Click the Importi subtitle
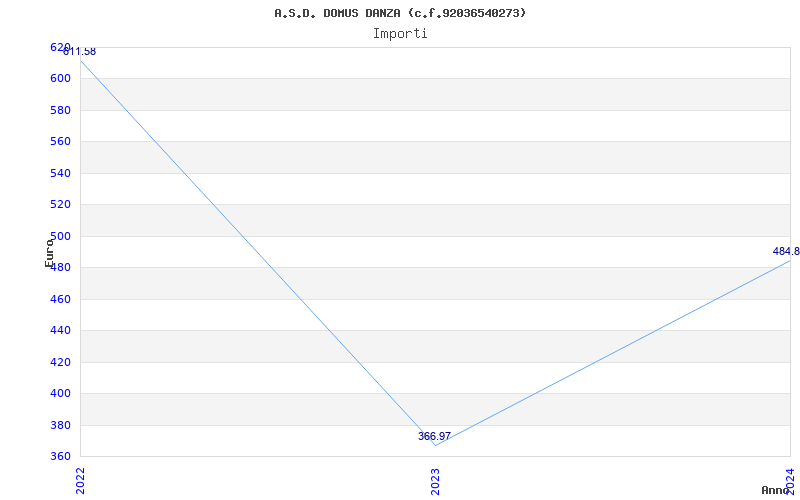This screenshot has width=800, height=500. point(399,34)
